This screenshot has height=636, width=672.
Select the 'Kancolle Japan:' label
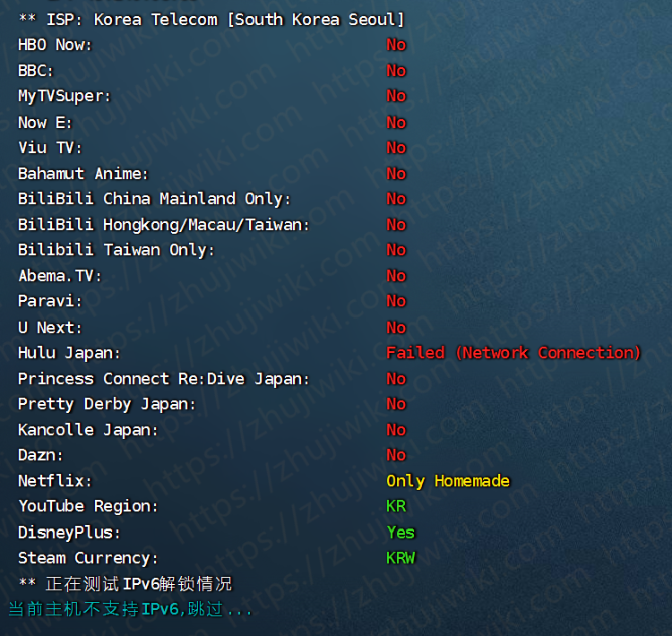point(88,430)
